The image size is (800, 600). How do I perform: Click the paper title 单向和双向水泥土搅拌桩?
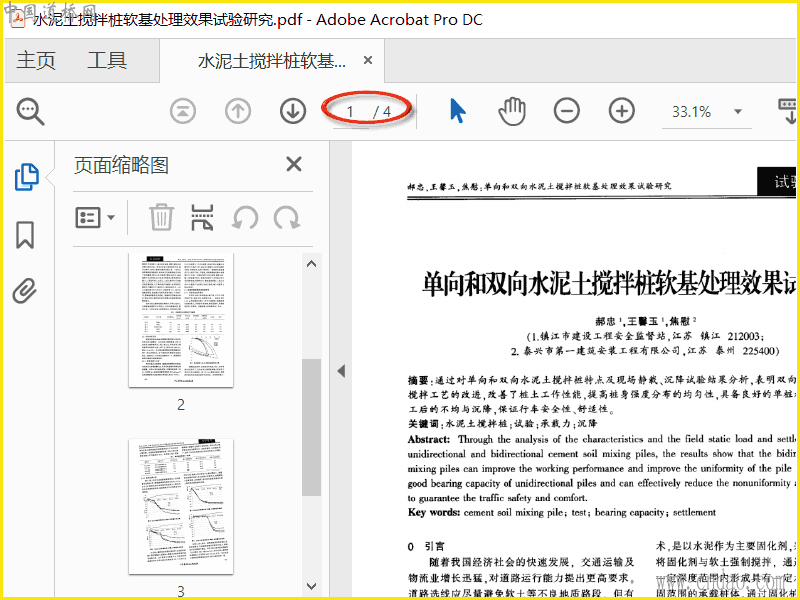(x=610, y=282)
